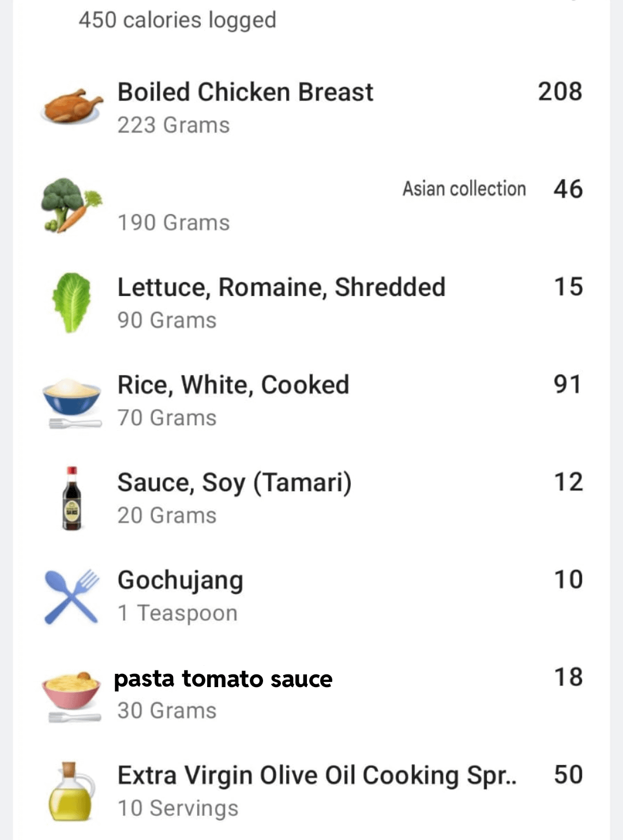623x840 pixels.
Task: Open the Gochujang food entry
Action: coord(180,580)
